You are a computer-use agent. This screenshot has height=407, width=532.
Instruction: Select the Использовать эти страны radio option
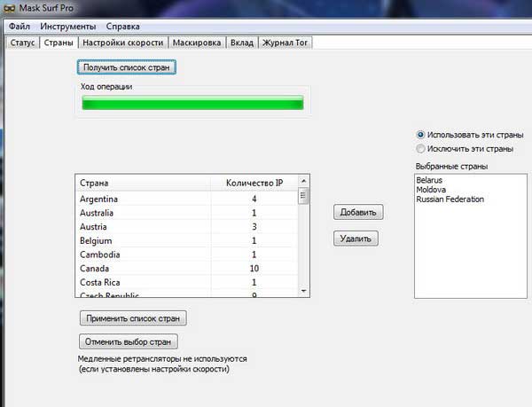[420, 135]
